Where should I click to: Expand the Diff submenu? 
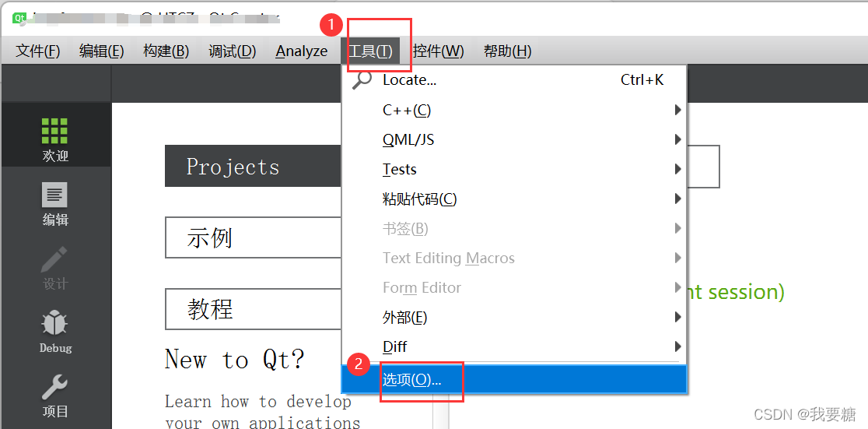click(514, 346)
